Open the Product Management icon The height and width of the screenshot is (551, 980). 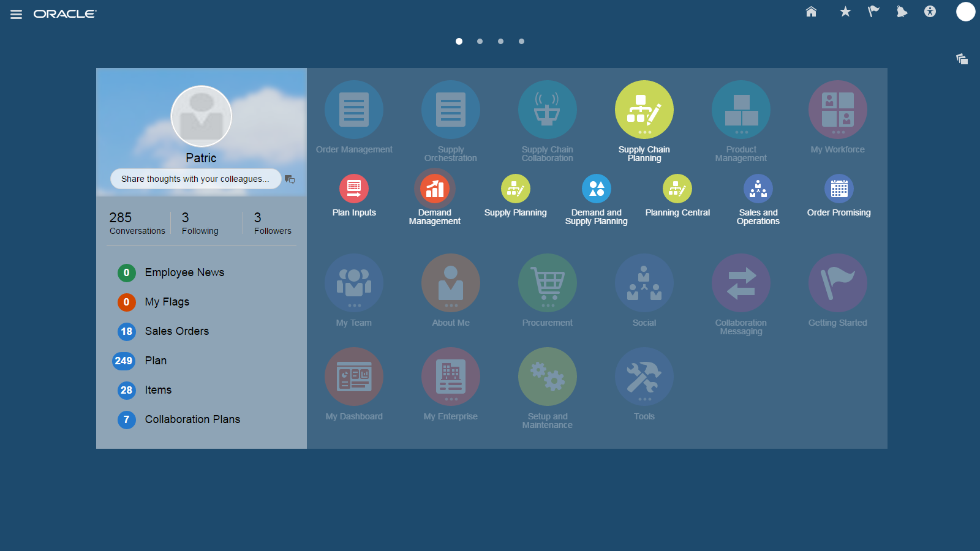point(741,110)
